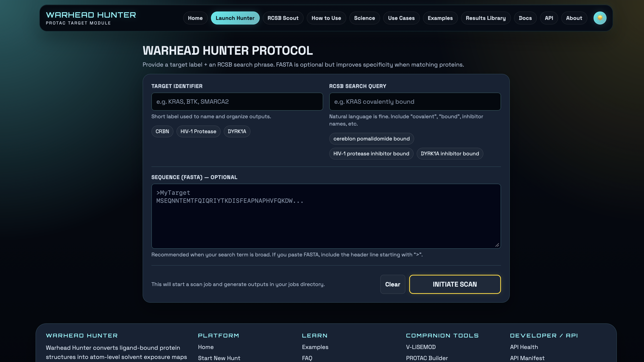This screenshot has width=644, height=362.
Task: Open Examples in the top navbar
Action: tap(440, 18)
